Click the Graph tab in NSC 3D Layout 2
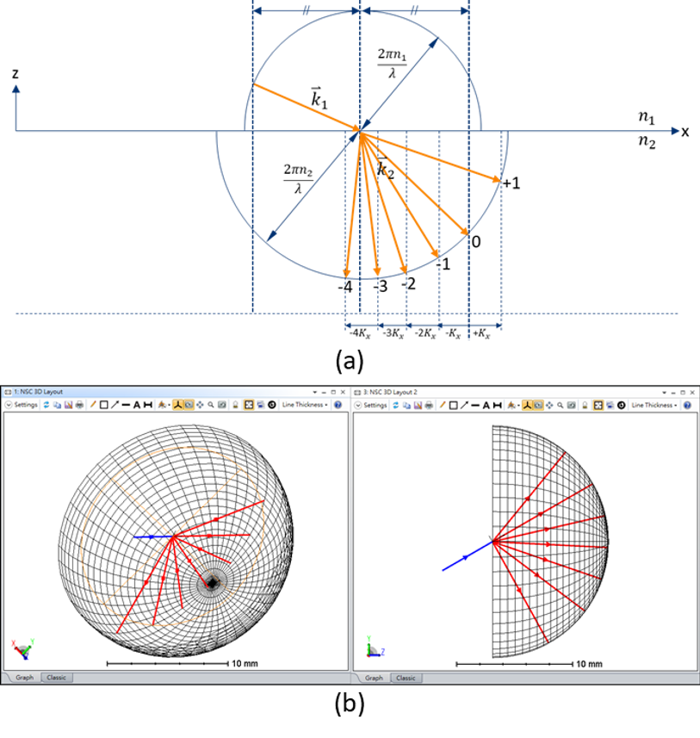The width and height of the screenshot is (700, 738). pos(374,678)
